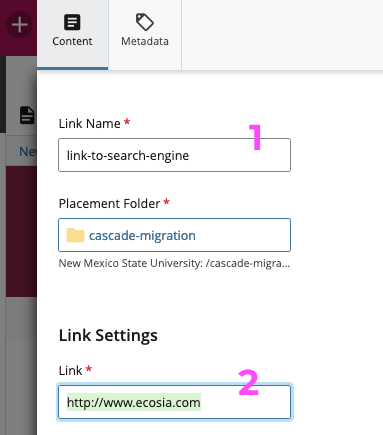Image resolution: width=383 pixels, height=435 pixels.
Task: Click the dimmed maroon background area
Action: pyautogui.click(x=21, y=232)
